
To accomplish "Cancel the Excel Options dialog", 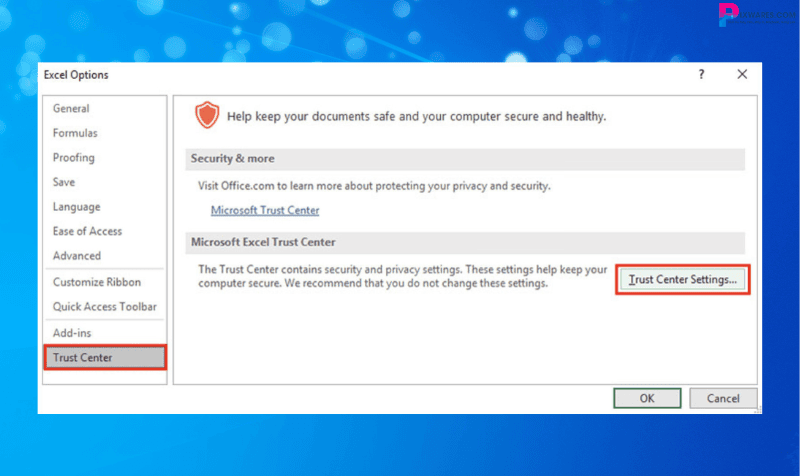I will point(723,398).
